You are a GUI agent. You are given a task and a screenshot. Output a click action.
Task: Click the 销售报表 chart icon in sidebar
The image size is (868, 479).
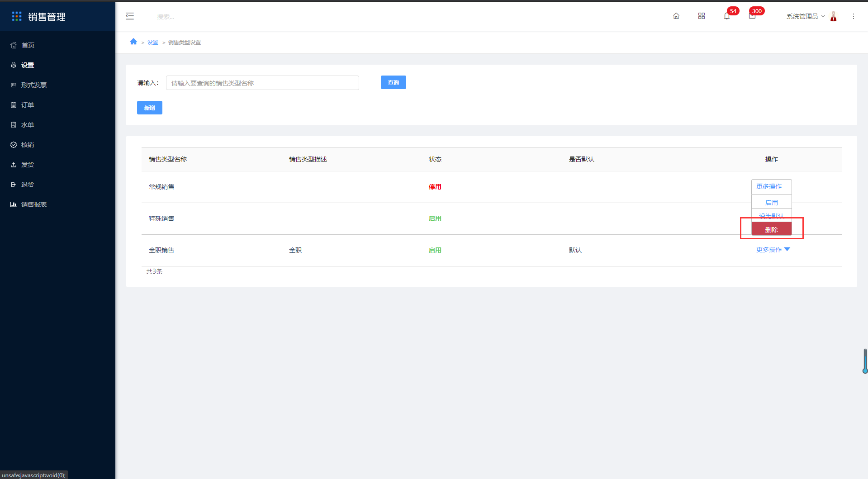(14, 204)
